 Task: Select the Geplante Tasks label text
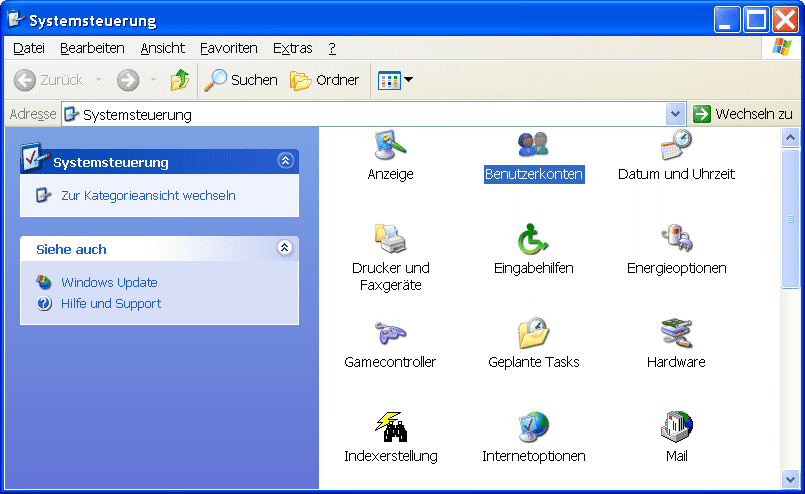(x=533, y=362)
